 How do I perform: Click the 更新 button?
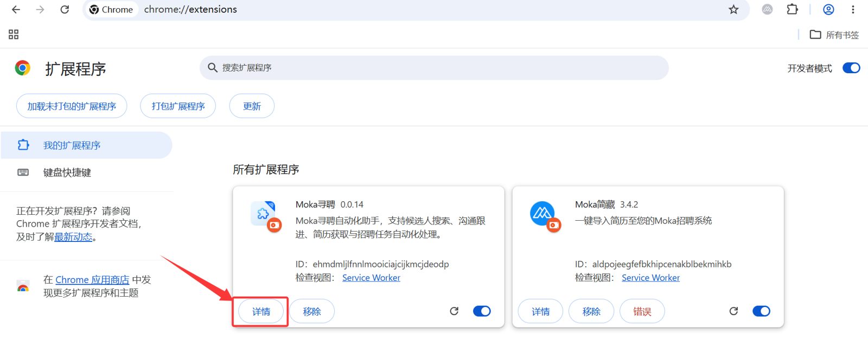click(x=252, y=106)
